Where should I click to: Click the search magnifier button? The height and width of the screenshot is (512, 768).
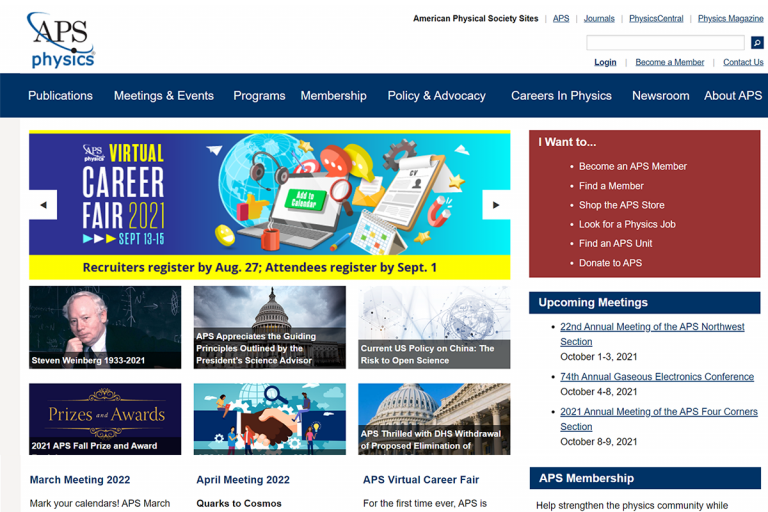757,43
